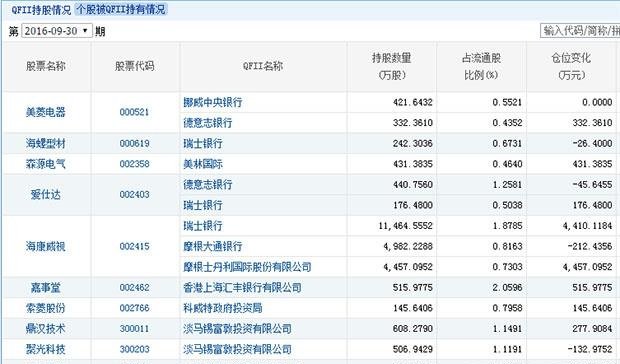The width and height of the screenshot is (620, 364).
Task: Select the 4,410.1184 position change value
Action: pos(588,226)
